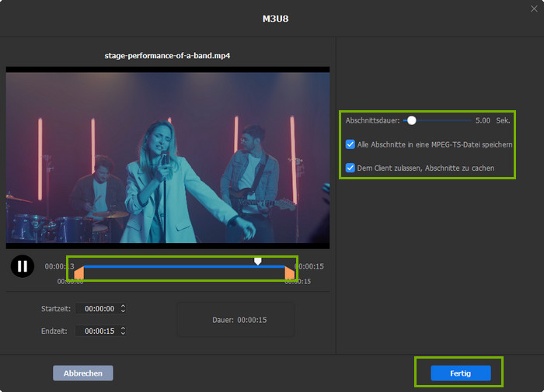Click the right orange trim handle
This screenshot has width=544, height=392.
(290, 272)
